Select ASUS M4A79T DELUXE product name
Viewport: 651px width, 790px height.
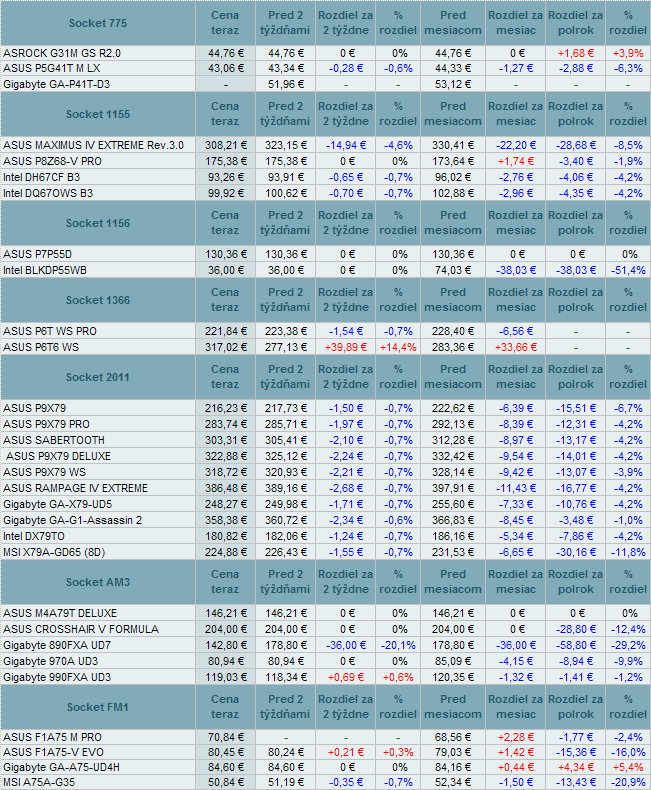click(60, 614)
